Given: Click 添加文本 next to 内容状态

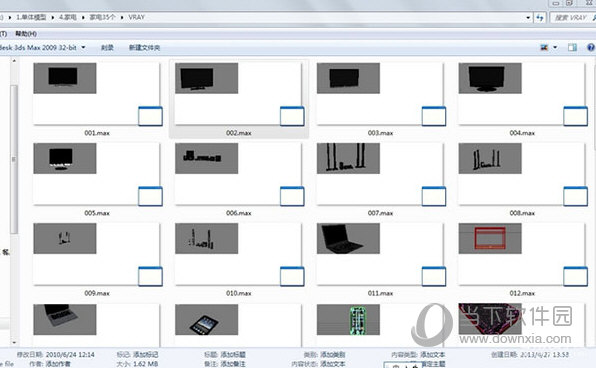Looking at the screenshot, I should [333, 364].
